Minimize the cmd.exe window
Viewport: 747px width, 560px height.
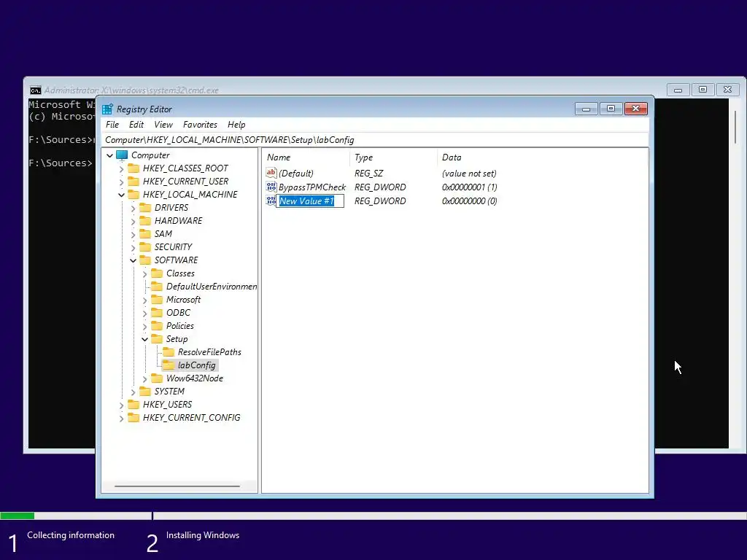click(678, 90)
